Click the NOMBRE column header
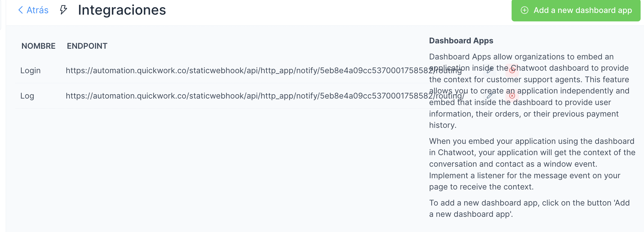 pyautogui.click(x=38, y=46)
